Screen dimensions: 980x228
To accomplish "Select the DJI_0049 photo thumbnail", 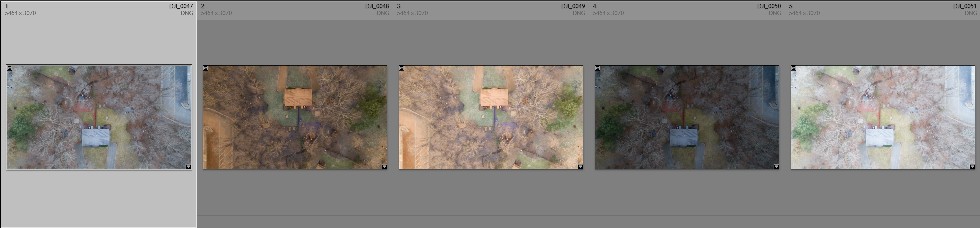I will click(491, 117).
